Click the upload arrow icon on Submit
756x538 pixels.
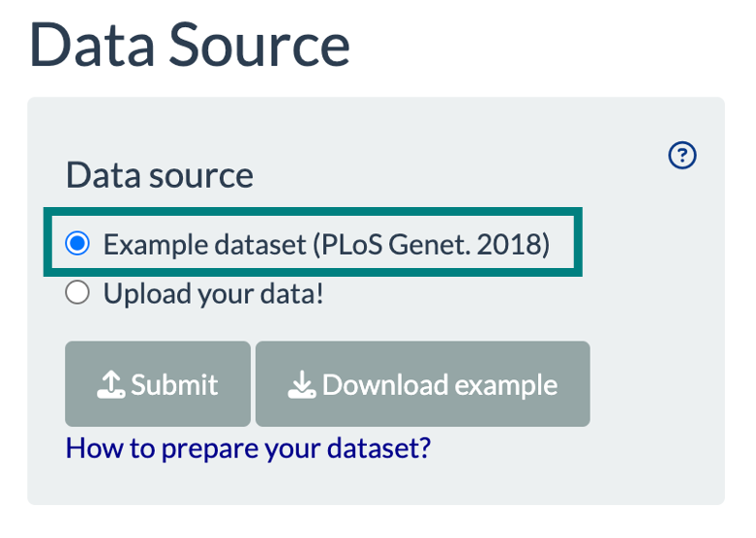click(x=111, y=386)
